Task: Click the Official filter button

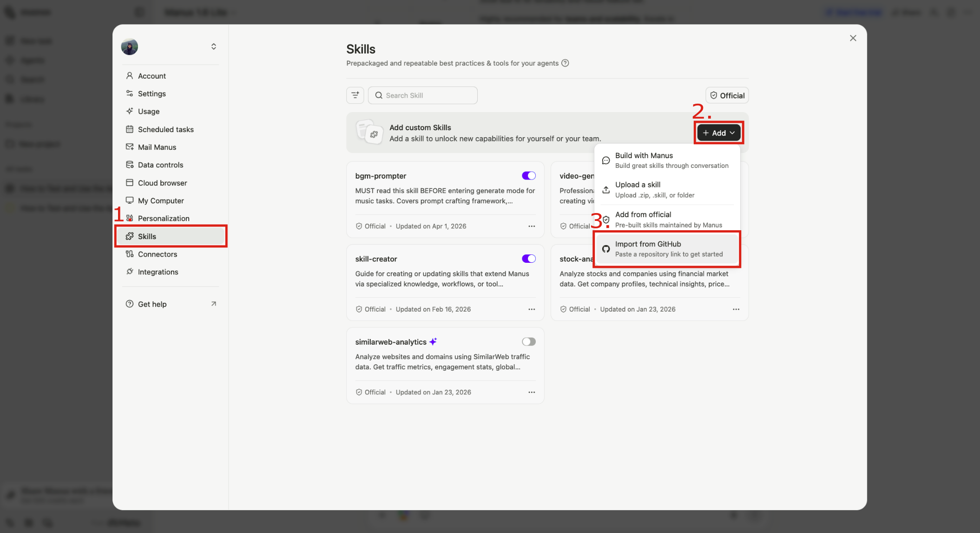Action: click(727, 95)
